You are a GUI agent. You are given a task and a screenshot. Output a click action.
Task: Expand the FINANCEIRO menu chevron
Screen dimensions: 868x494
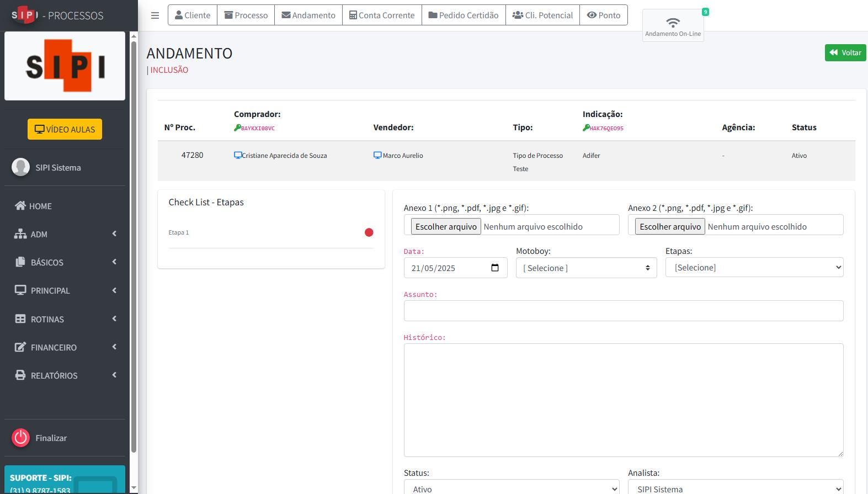[114, 347]
